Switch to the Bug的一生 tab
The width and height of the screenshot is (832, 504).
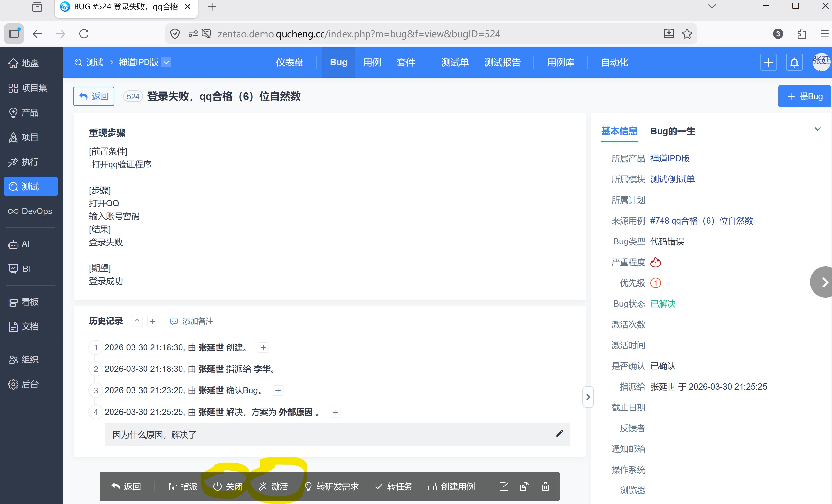[x=672, y=131]
